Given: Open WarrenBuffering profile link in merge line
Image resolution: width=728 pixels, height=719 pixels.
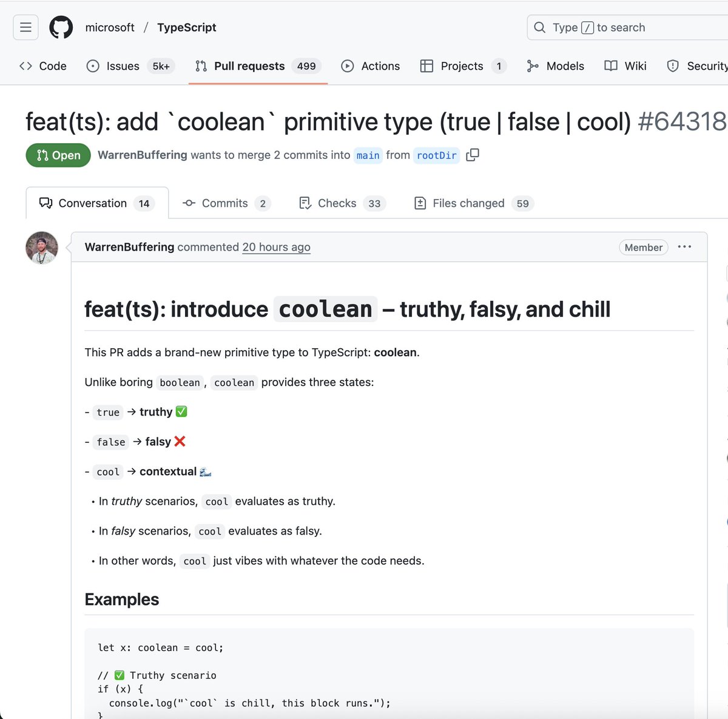Looking at the screenshot, I should (x=143, y=155).
